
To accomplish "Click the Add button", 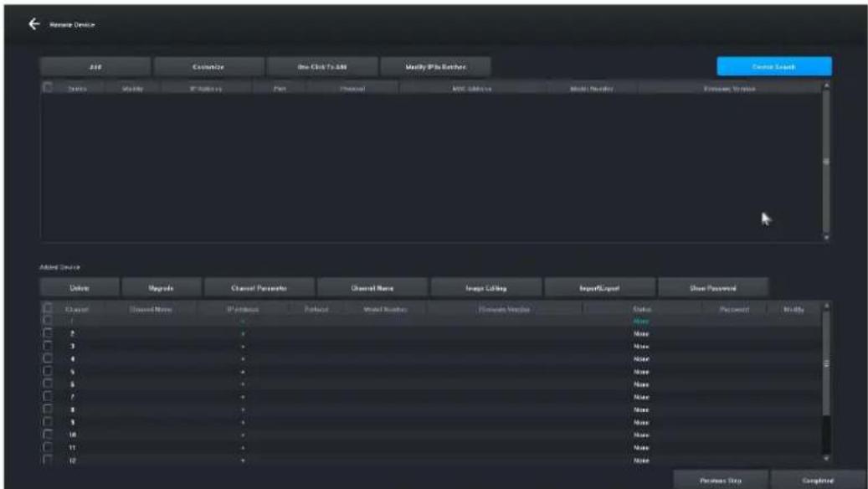I will (x=95, y=67).
